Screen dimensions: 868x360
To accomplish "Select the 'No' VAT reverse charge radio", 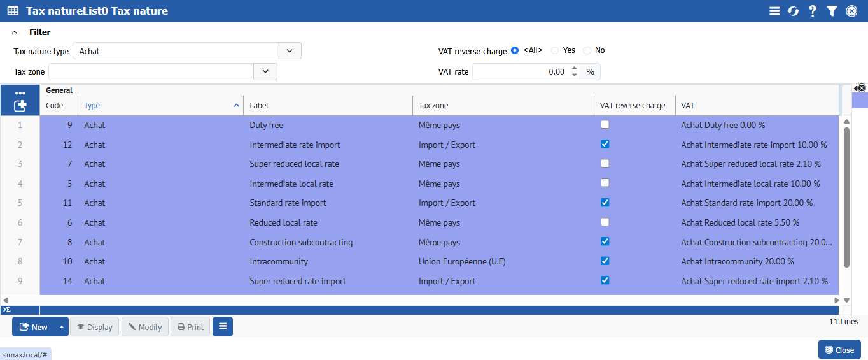I will tap(587, 50).
